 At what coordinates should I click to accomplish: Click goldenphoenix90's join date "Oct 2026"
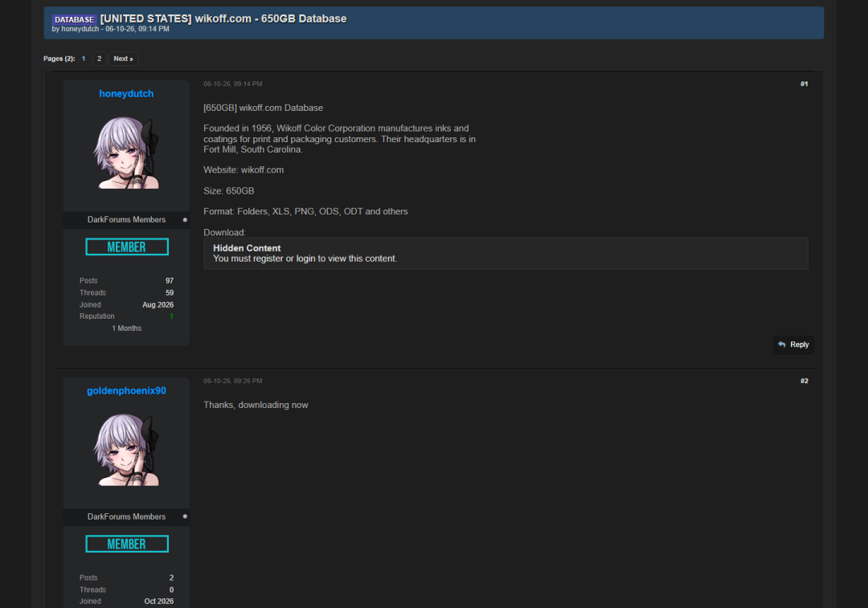pos(159,602)
